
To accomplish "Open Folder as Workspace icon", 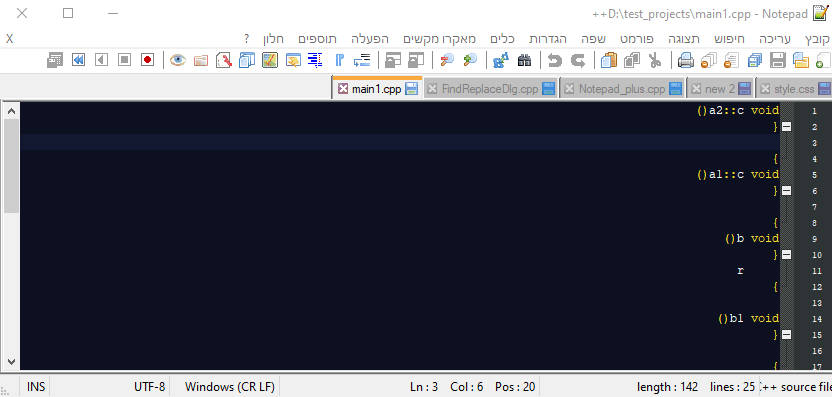I will (201, 60).
